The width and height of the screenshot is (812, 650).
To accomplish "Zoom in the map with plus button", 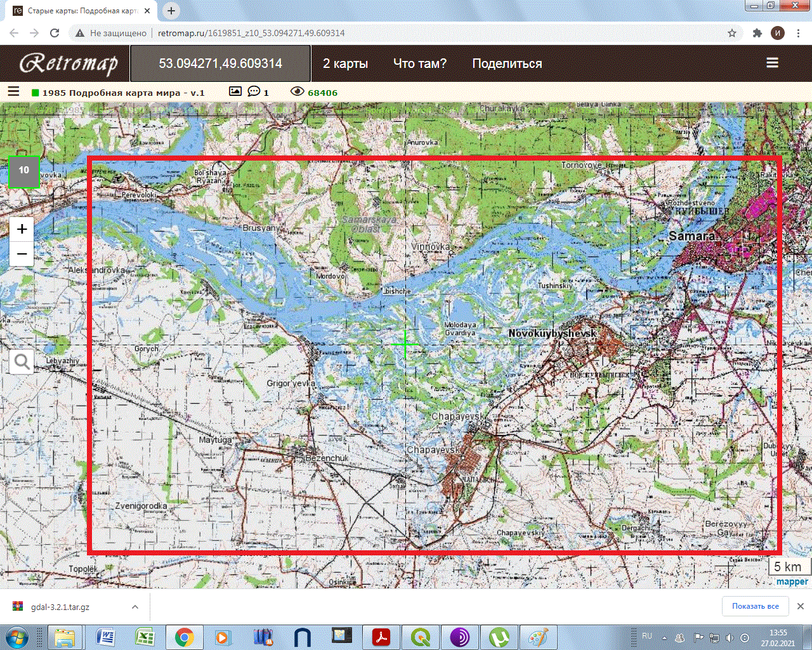I will (x=22, y=229).
